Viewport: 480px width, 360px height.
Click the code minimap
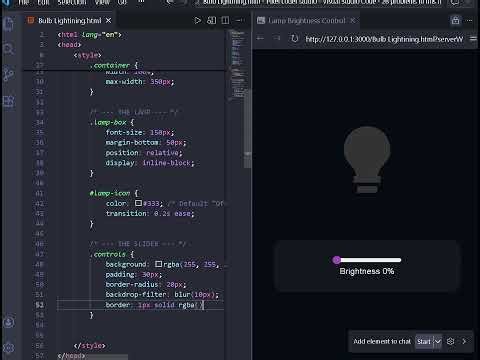[237, 65]
